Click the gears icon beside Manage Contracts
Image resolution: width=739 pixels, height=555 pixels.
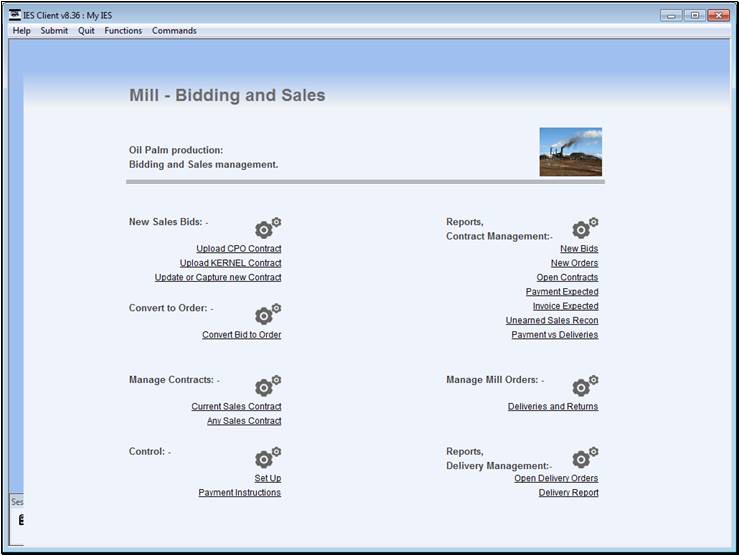pos(268,385)
